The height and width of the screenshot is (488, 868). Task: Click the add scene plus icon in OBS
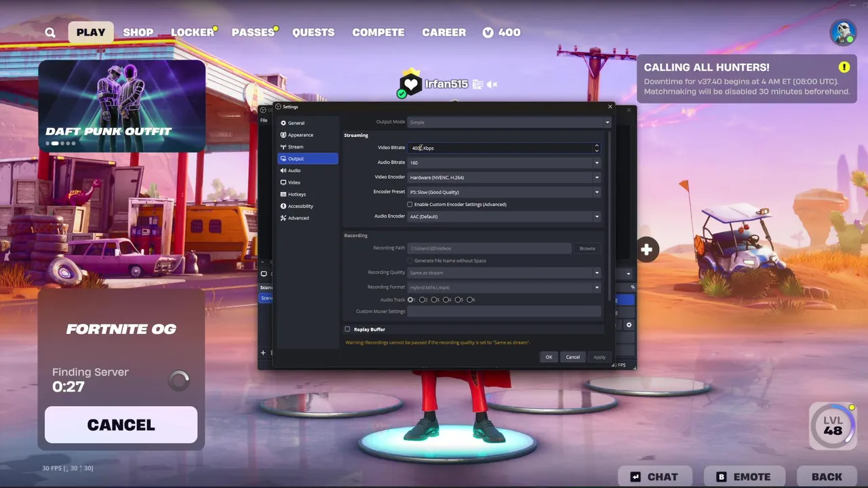coord(263,352)
